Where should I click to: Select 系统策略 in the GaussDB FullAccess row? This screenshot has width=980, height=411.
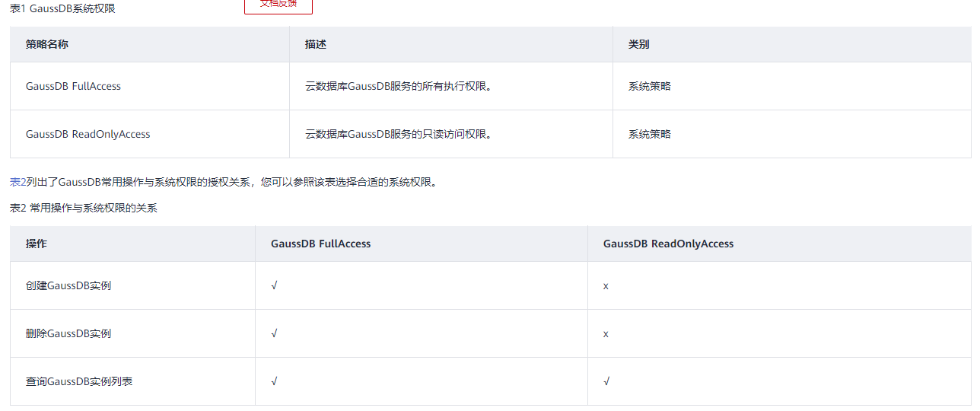tap(650, 86)
